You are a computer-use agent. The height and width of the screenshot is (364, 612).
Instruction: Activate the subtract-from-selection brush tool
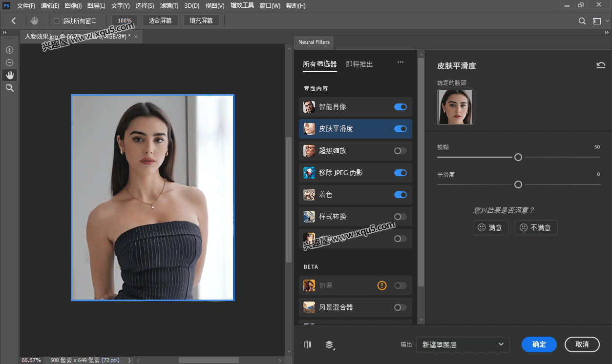pyautogui.click(x=9, y=62)
